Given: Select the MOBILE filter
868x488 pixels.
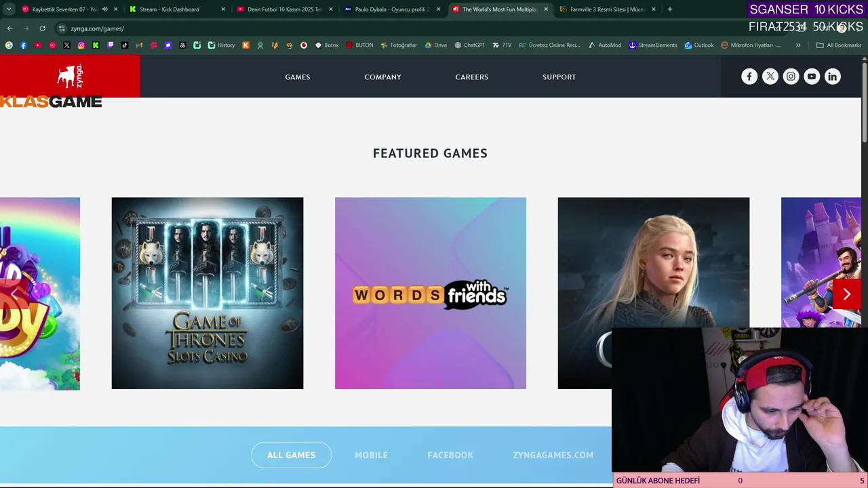Looking at the screenshot, I should click(372, 455).
